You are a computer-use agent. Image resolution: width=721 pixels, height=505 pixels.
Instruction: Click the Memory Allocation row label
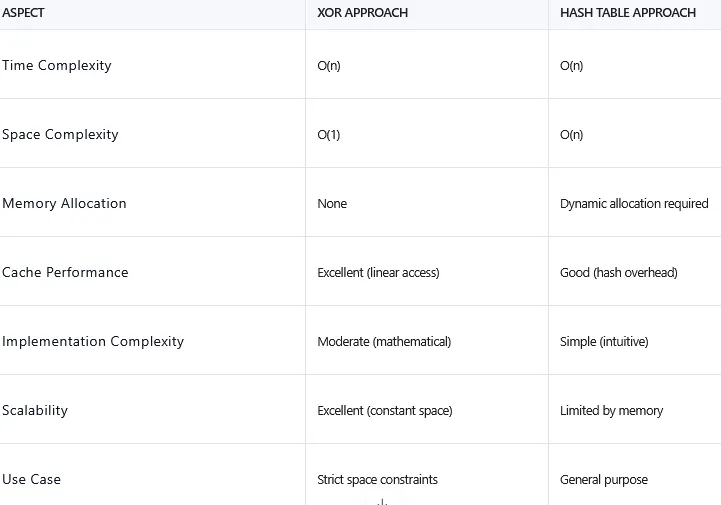[64, 204]
